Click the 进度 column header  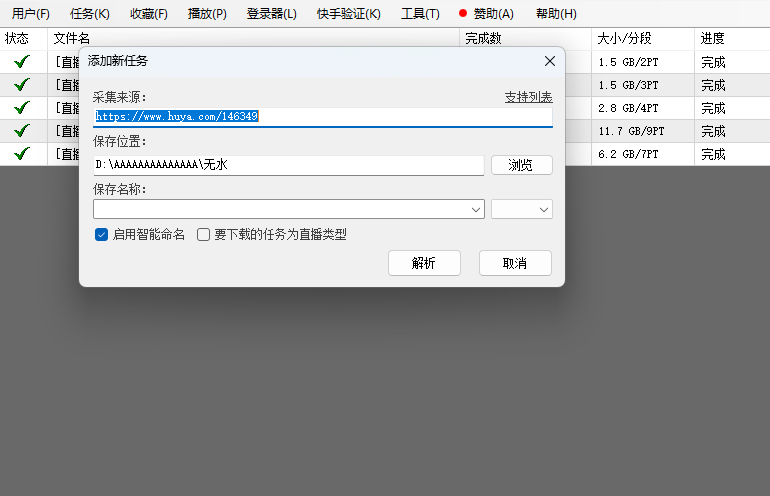(713, 38)
